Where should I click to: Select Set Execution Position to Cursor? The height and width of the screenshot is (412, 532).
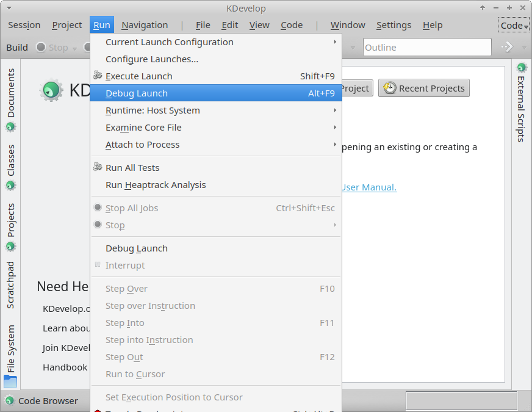point(216,397)
